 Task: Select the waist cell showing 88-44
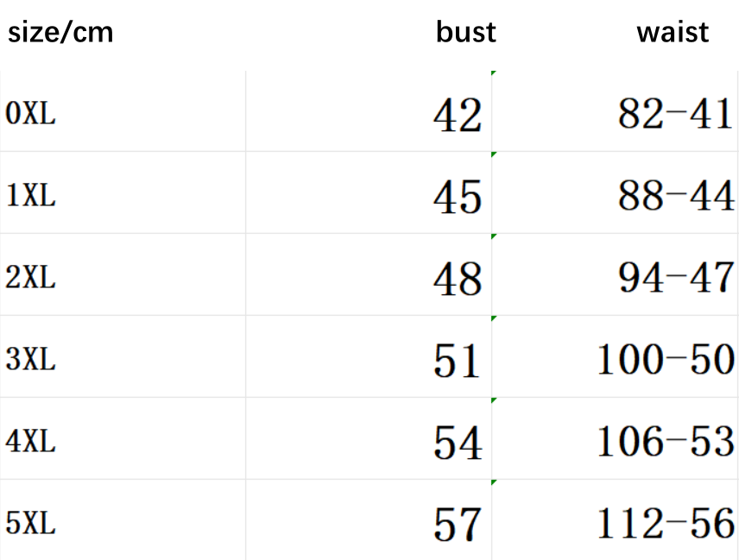[x=675, y=196]
